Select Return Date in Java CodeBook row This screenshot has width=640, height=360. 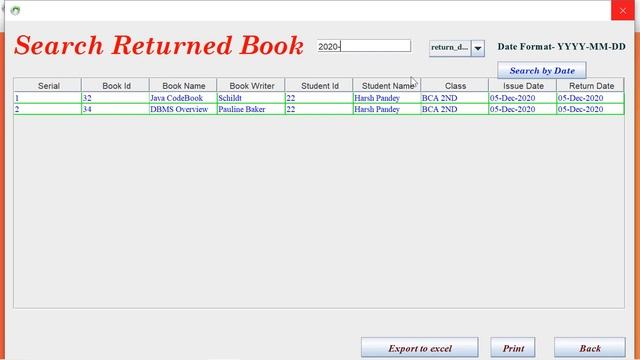tap(591, 98)
